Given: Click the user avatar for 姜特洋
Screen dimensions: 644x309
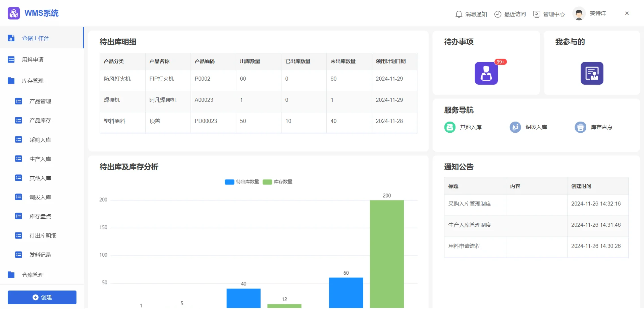Looking at the screenshot, I should (579, 14).
